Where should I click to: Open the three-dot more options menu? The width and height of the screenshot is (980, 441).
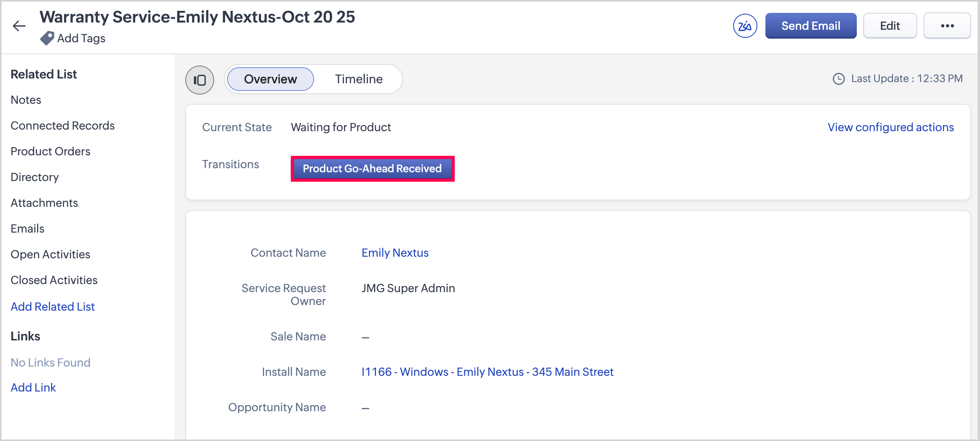pos(947,26)
